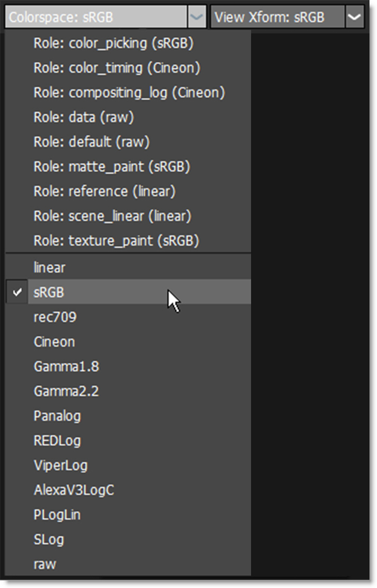This screenshot has width=377, height=588.
Task: Select Role: matte_paint (sRGB)
Action: [x=112, y=167]
